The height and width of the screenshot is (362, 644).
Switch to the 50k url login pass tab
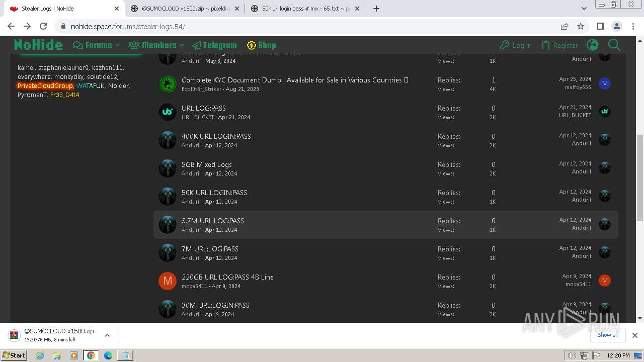(x=305, y=9)
